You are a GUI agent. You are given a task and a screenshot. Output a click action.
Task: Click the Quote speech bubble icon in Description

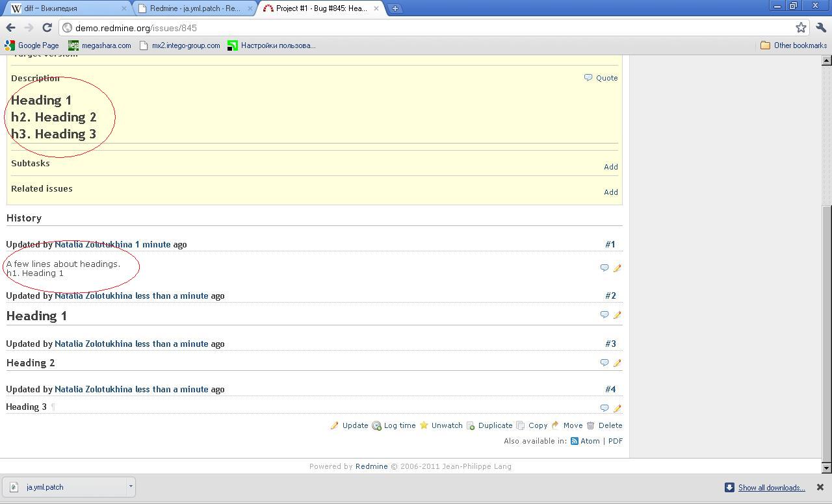(588, 77)
